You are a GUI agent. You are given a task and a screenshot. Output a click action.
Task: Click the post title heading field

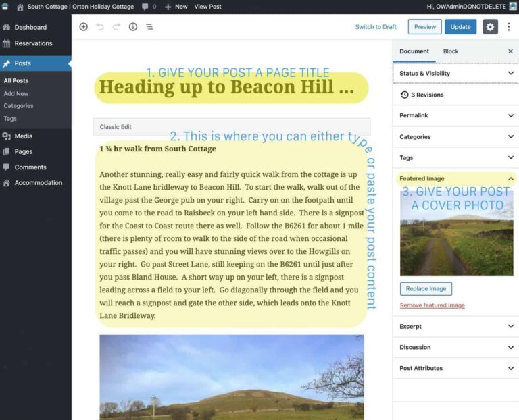click(x=226, y=87)
